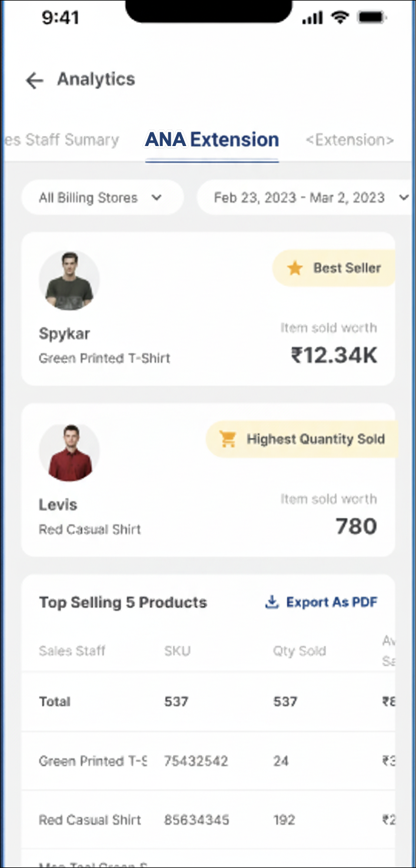Tap the Wi-Fi status icon
Image resolution: width=416 pixels, height=868 pixels.
pyautogui.click(x=340, y=18)
